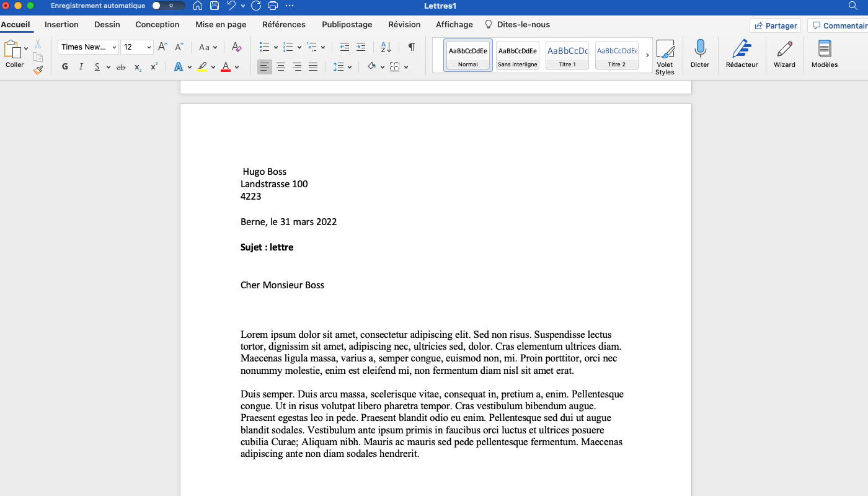Click the format painter brush icon

click(x=38, y=70)
